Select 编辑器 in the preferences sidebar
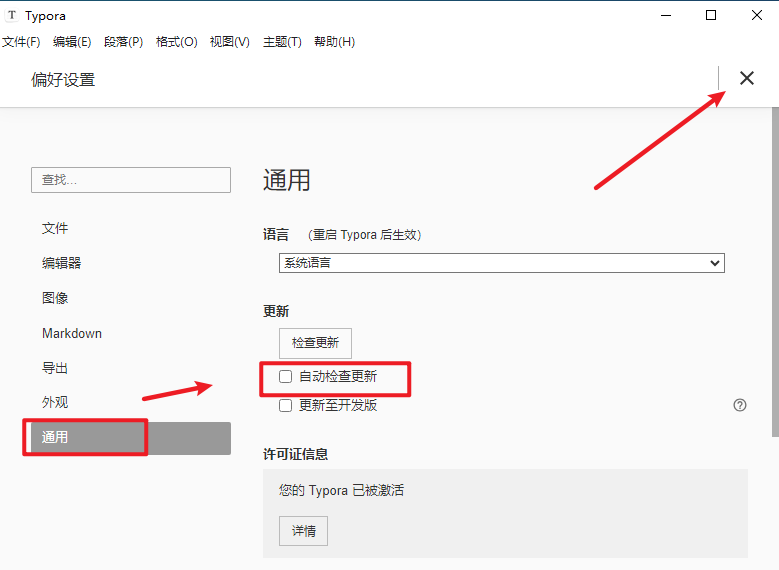This screenshot has height=570, width=779. pyautogui.click(x=62, y=263)
